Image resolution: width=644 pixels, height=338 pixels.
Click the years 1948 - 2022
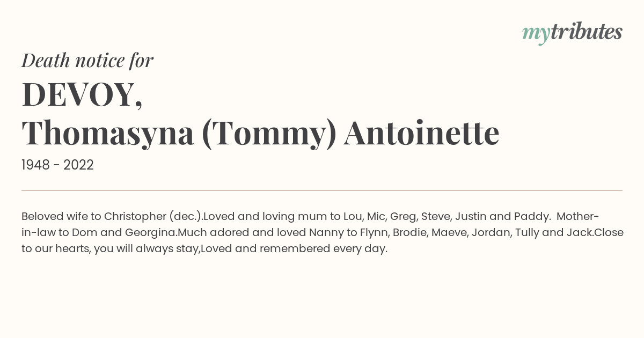click(57, 165)
